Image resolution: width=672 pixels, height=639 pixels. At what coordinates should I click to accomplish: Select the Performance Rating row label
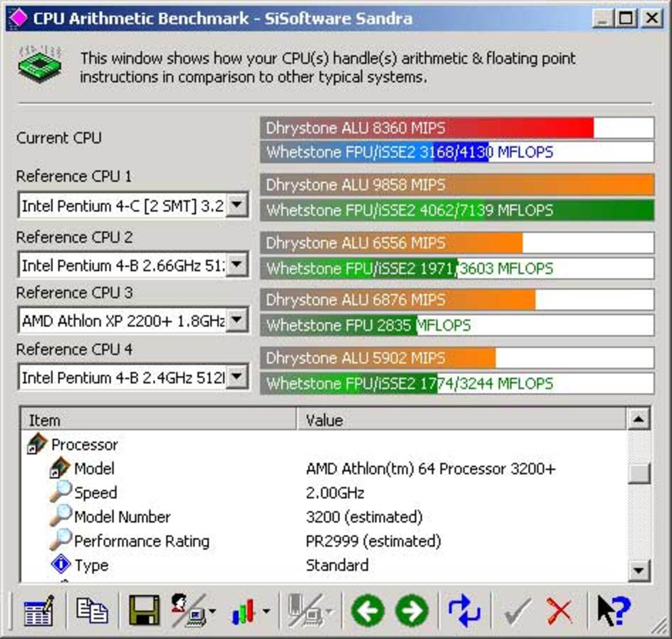click(x=142, y=541)
